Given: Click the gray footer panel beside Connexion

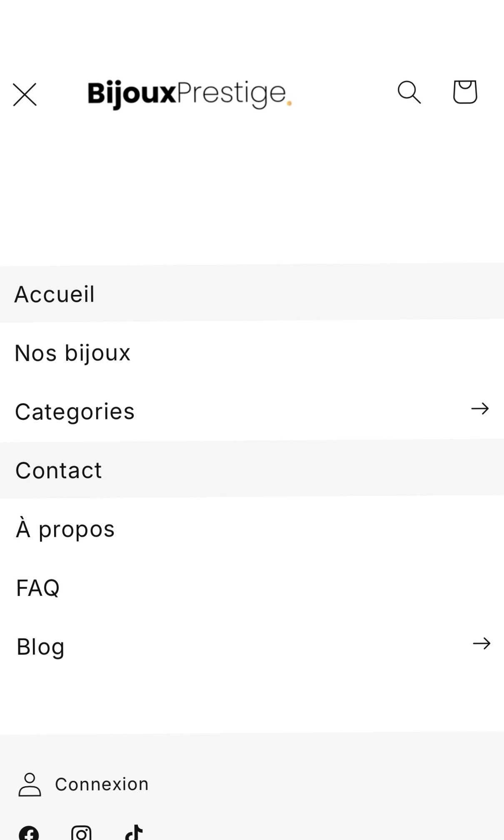Looking at the screenshot, I should (x=333, y=785).
